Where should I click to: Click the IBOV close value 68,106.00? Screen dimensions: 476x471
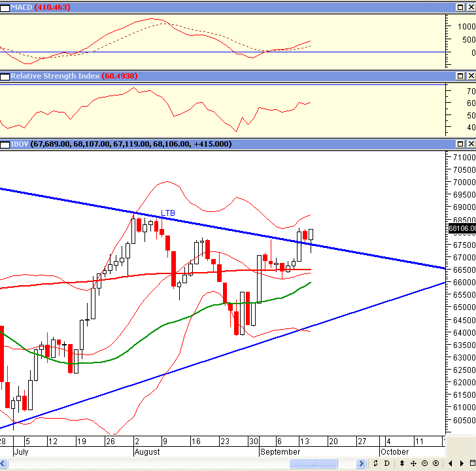[171, 144]
